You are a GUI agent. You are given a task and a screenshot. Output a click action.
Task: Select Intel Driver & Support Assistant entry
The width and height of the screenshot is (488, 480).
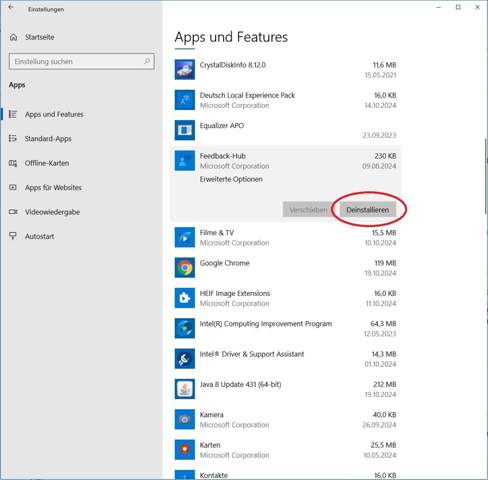pyautogui.click(x=286, y=359)
